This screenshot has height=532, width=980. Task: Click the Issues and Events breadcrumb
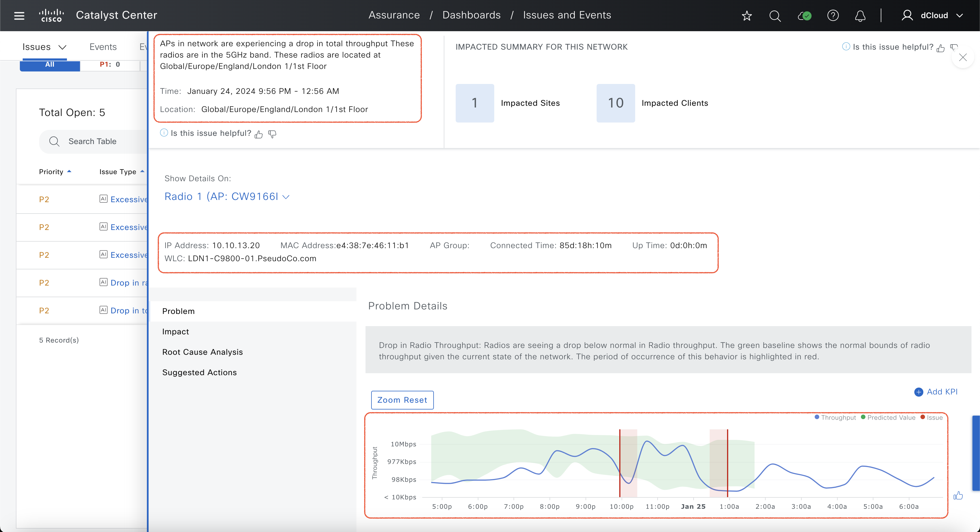(567, 15)
